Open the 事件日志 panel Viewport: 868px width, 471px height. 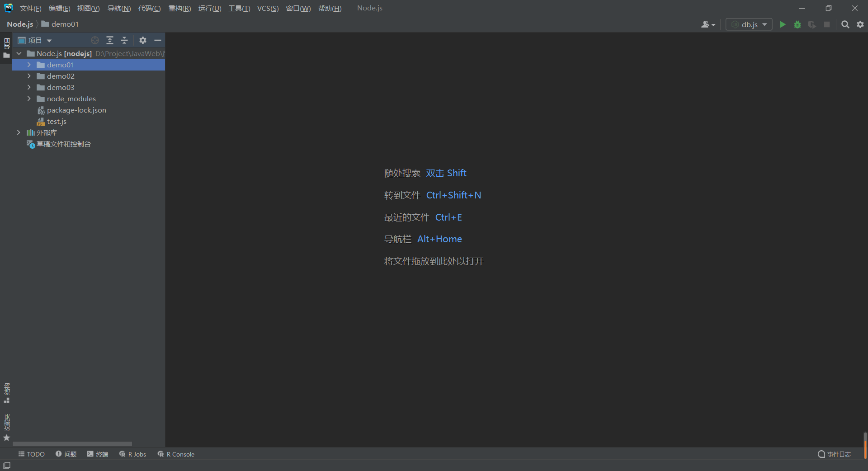point(838,454)
